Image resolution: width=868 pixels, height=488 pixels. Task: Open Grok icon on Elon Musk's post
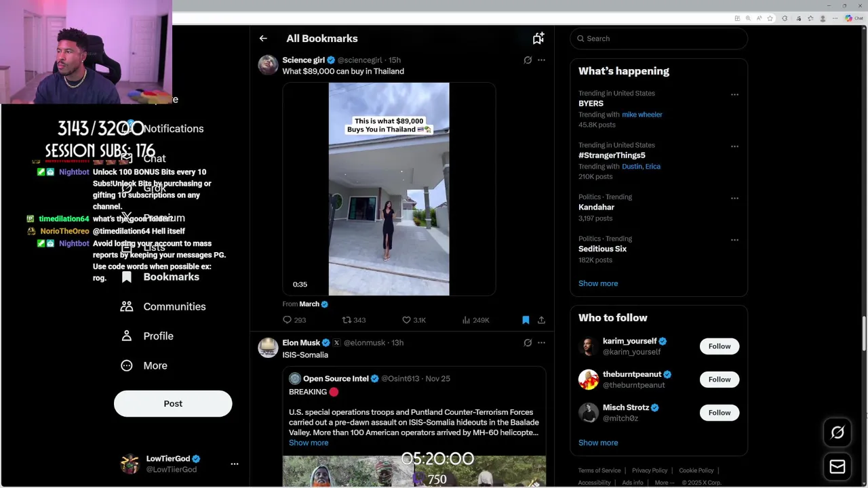pyautogui.click(x=528, y=343)
